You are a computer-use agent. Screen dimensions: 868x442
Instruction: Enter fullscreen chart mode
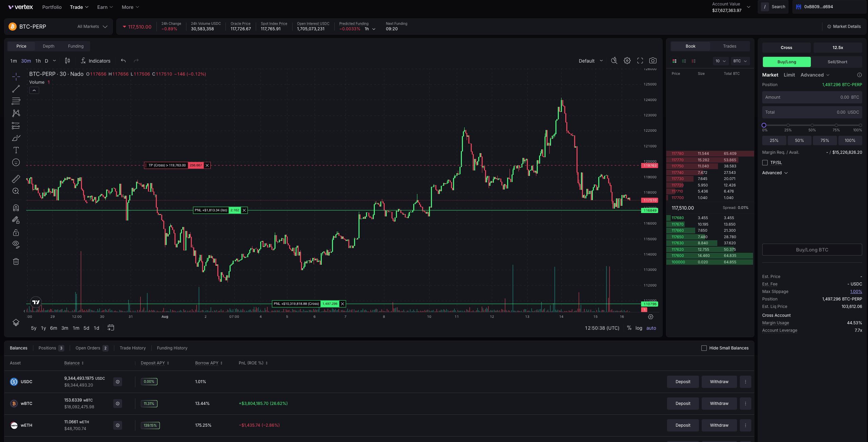click(x=640, y=61)
